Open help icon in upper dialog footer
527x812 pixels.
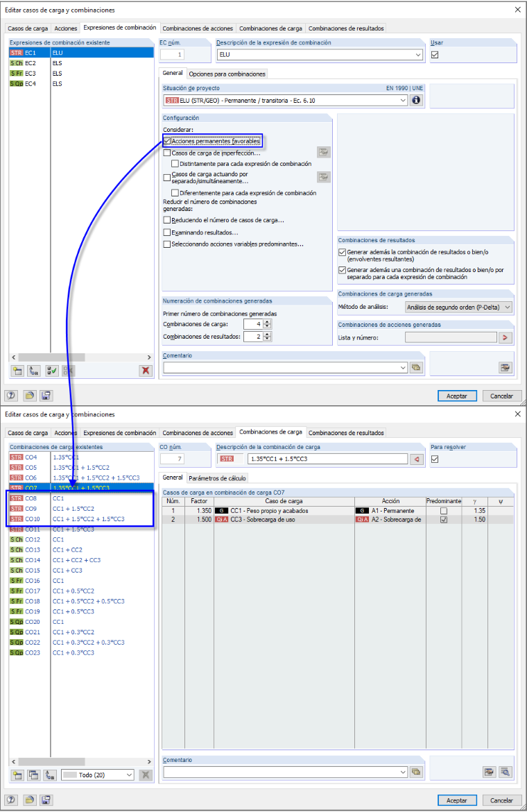[x=11, y=396]
